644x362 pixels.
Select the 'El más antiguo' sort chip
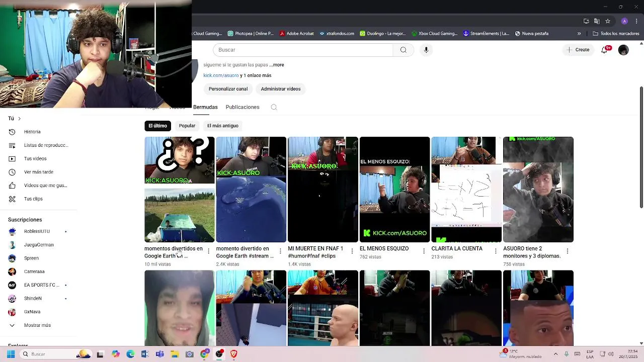click(223, 126)
